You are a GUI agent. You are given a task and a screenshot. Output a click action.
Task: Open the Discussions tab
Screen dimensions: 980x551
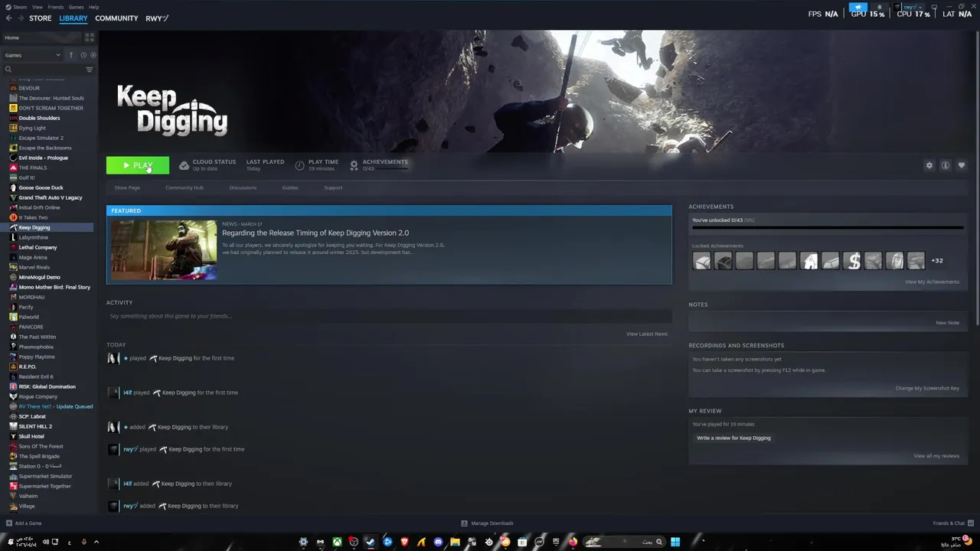[x=243, y=187]
